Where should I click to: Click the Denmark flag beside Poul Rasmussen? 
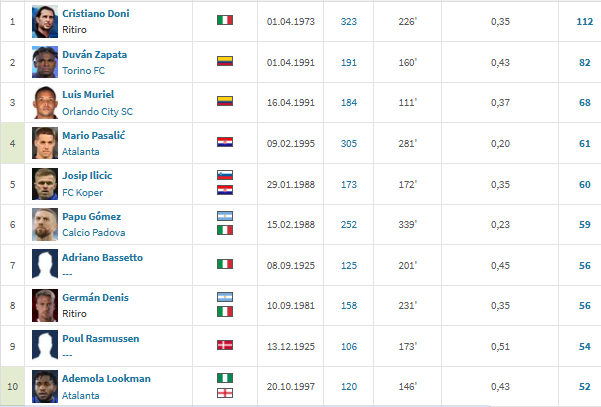(x=225, y=345)
